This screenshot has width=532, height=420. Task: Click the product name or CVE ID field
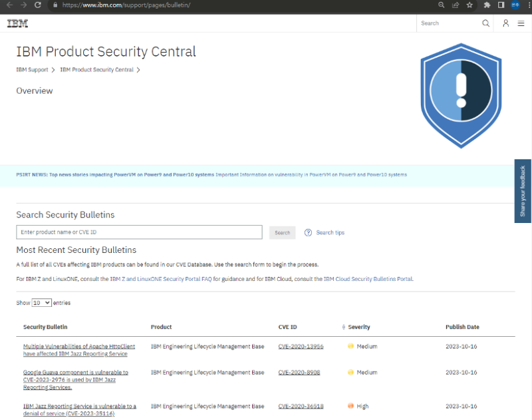(x=139, y=232)
